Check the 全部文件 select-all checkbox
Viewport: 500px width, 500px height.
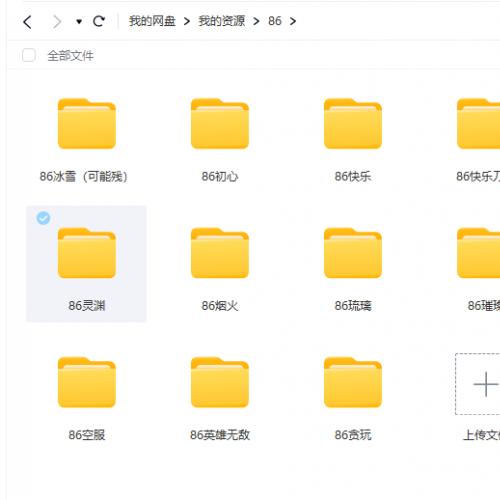(x=29, y=55)
